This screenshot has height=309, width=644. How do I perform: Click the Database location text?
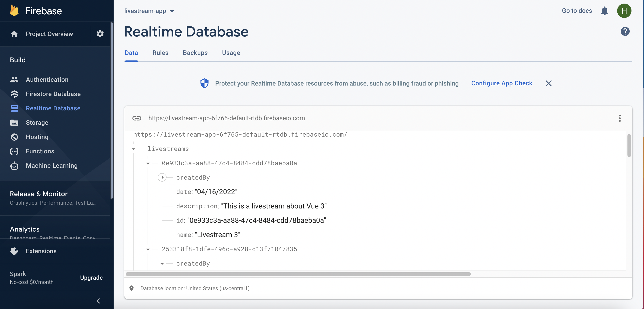click(195, 288)
